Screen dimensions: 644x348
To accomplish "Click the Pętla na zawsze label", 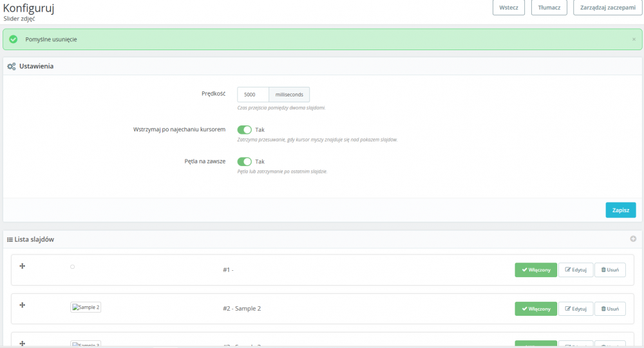I will coord(205,161).
